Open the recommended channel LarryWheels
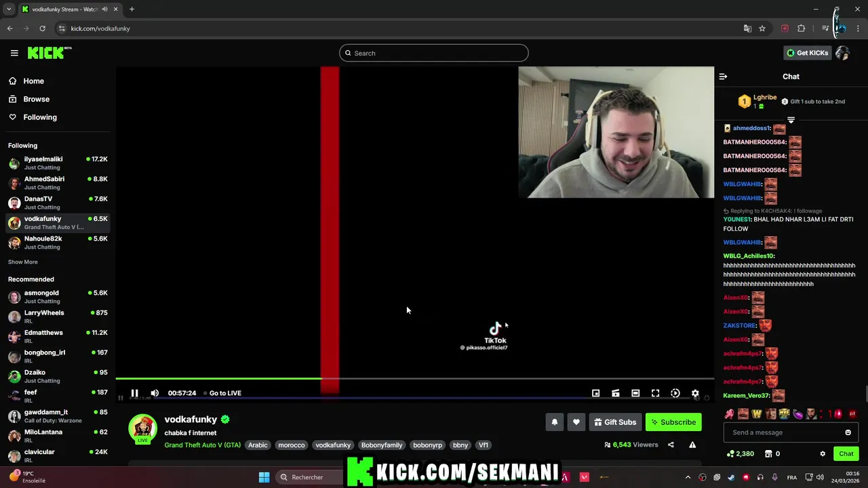 pyautogui.click(x=58, y=317)
